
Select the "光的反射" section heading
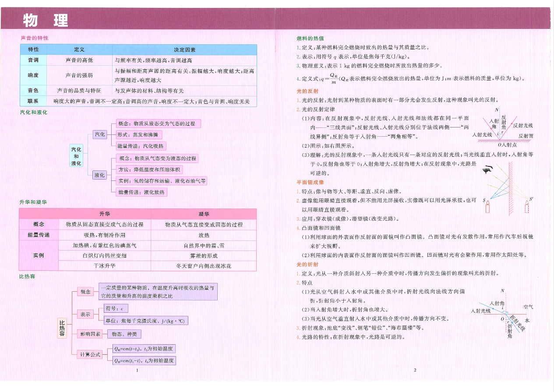pos(307,91)
